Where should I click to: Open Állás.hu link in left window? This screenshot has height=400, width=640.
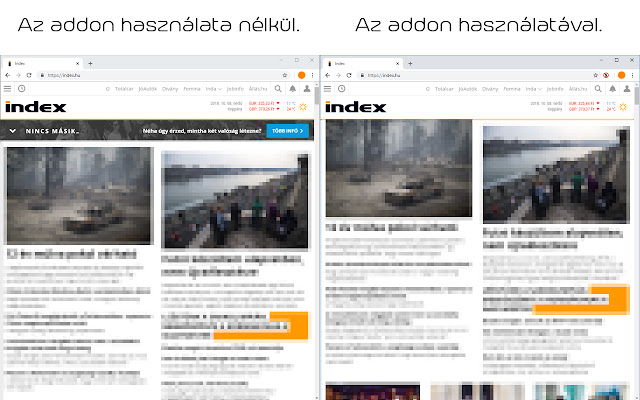(258, 89)
